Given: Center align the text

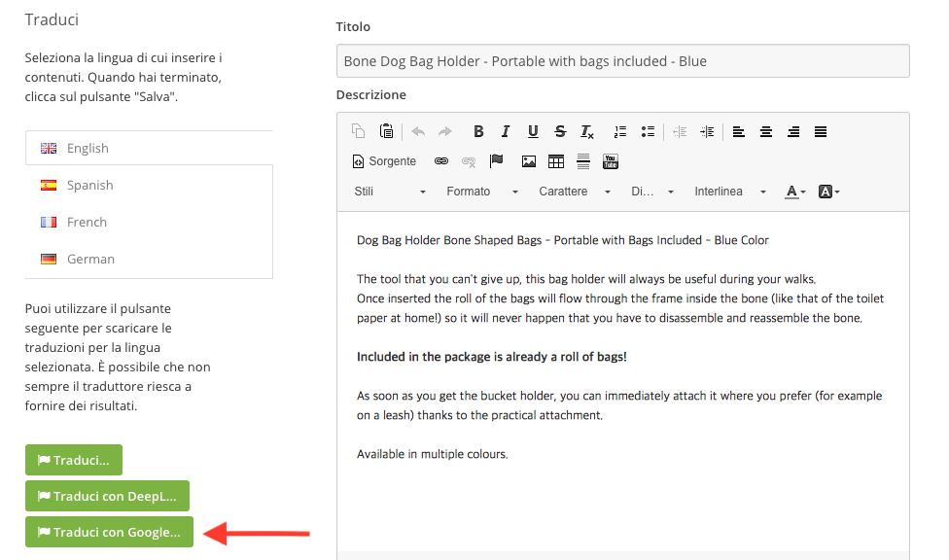Looking at the screenshot, I should 766,132.
